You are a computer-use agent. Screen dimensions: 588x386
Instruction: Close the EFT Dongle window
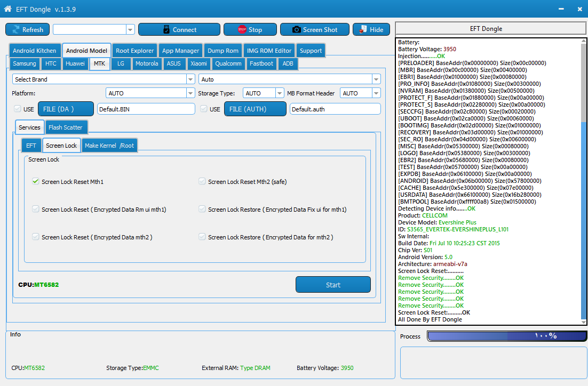(580, 9)
